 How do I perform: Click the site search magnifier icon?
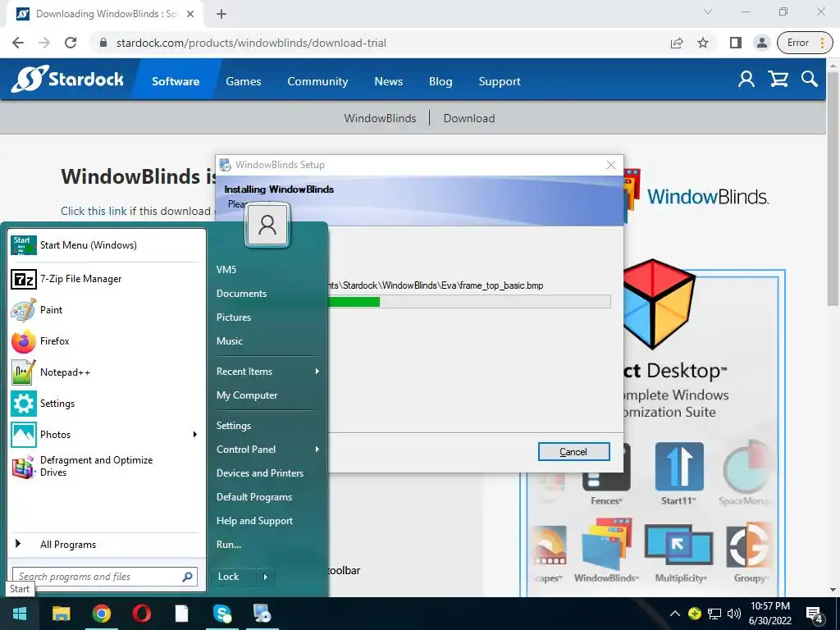click(x=810, y=80)
